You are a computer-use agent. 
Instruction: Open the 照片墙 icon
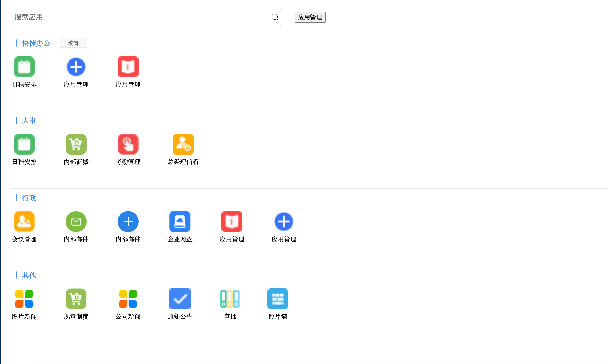point(278,299)
